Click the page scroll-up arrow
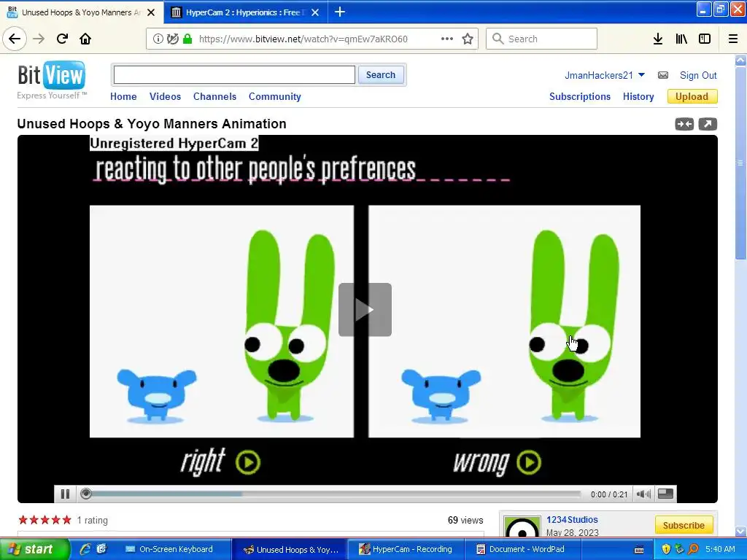Image resolution: width=747 pixels, height=560 pixels. tap(740, 61)
